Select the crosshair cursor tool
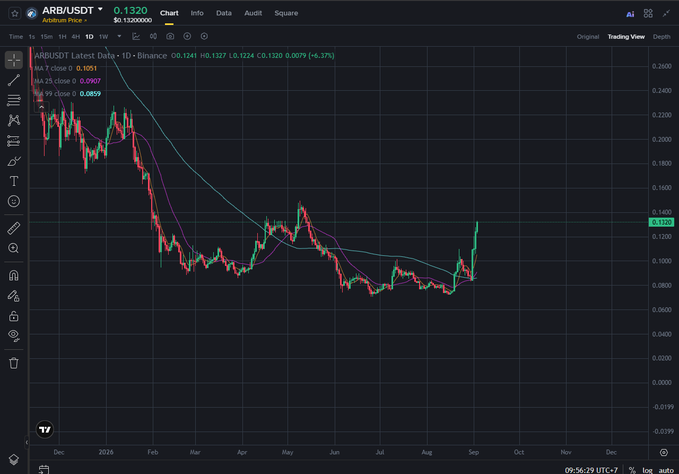The image size is (679, 474). click(x=14, y=60)
